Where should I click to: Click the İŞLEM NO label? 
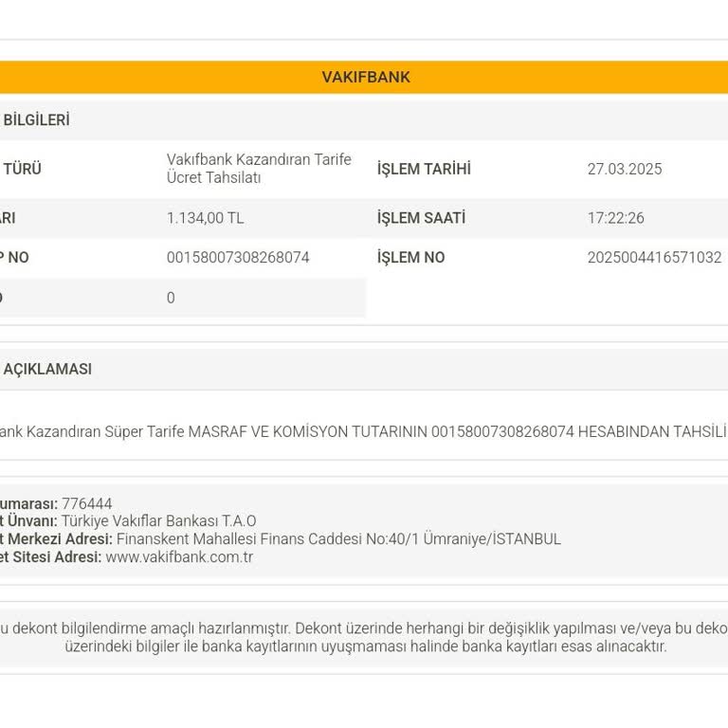click(x=410, y=258)
